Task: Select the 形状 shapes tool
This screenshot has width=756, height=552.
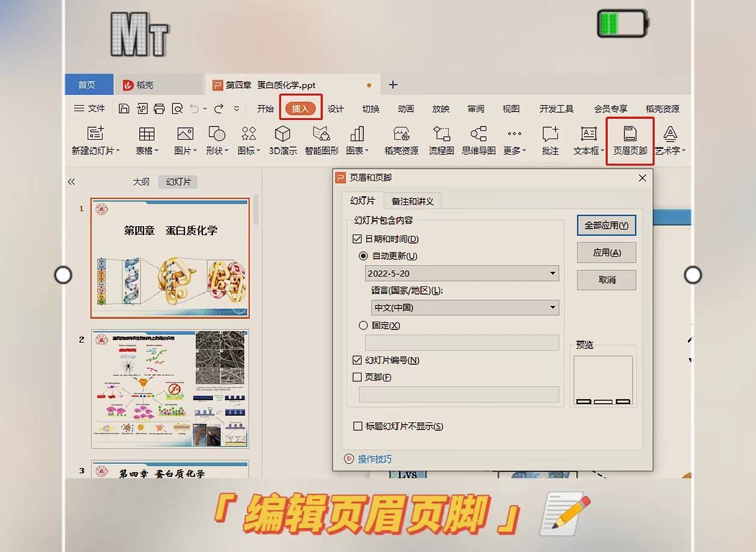Action: click(x=216, y=141)
